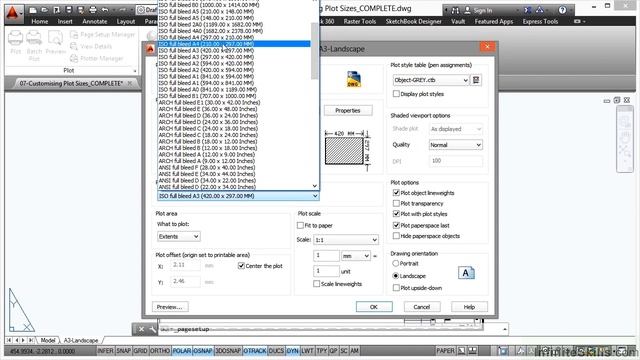Toggle the OSNAP status bar button
The width and height of the screenshot is (640, 360).
(x=203, y=351)
